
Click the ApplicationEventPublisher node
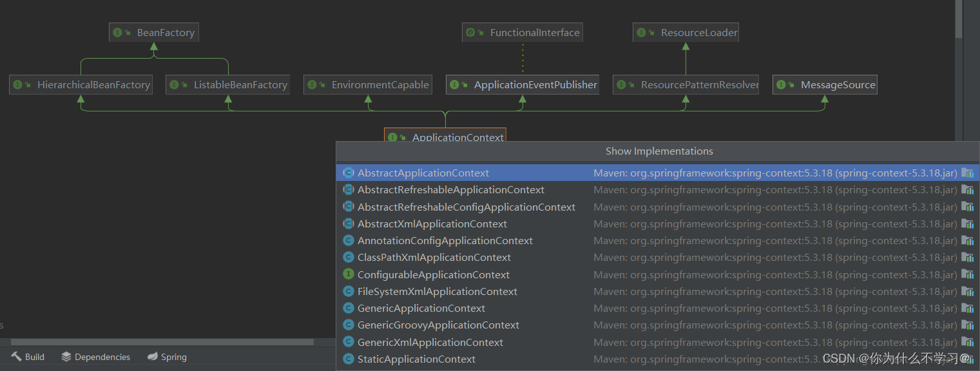pos(523,85)
